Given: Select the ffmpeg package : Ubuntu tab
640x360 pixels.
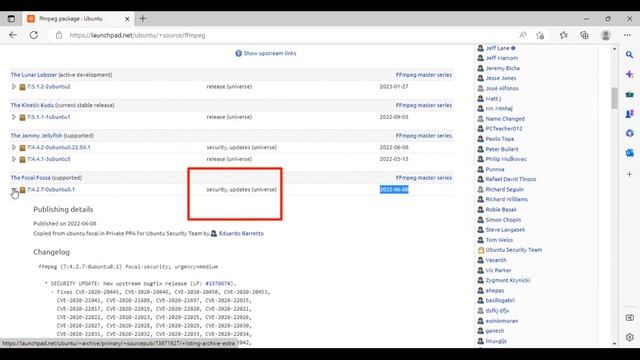Looking at the screenshot, I should 78,19.
